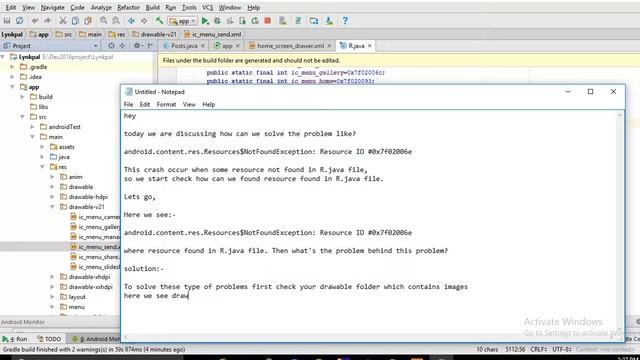
Task: Open the app run configuration dropdown
Action: pos(182,21)
